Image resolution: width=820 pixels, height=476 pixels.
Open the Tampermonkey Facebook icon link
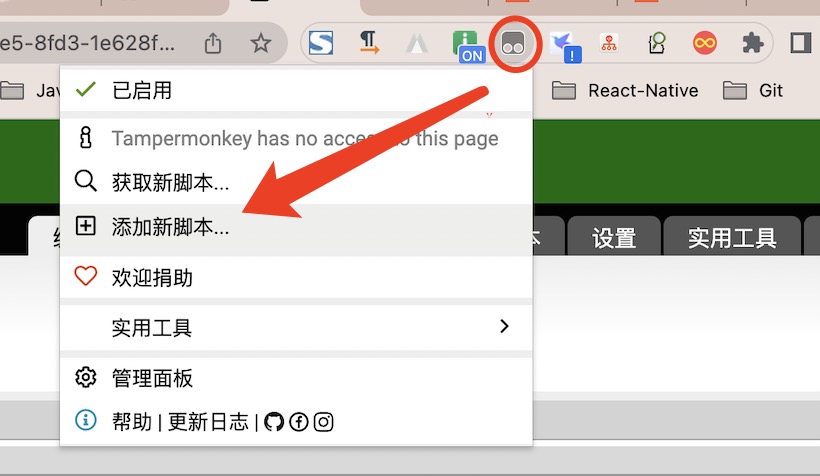(299, 422)
